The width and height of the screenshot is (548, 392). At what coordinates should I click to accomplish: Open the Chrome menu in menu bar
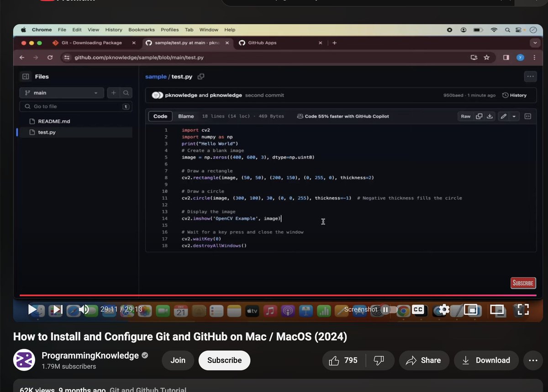coord(42,30)
